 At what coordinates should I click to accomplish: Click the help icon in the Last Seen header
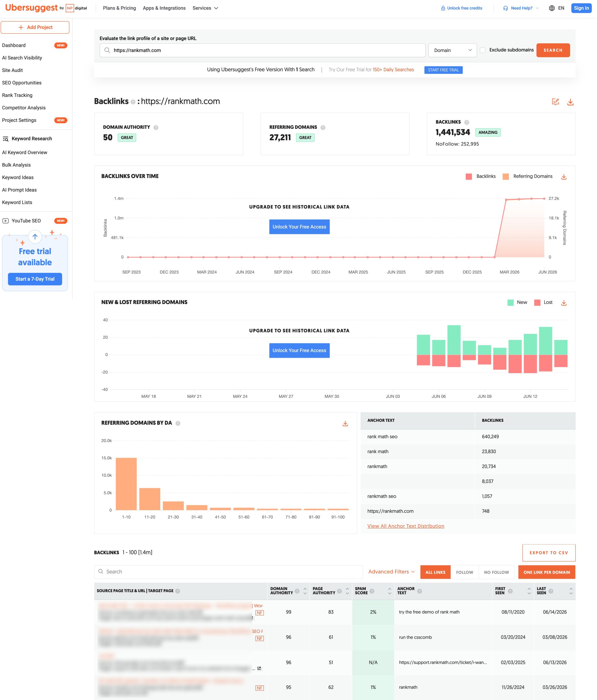tap(551, 591)
